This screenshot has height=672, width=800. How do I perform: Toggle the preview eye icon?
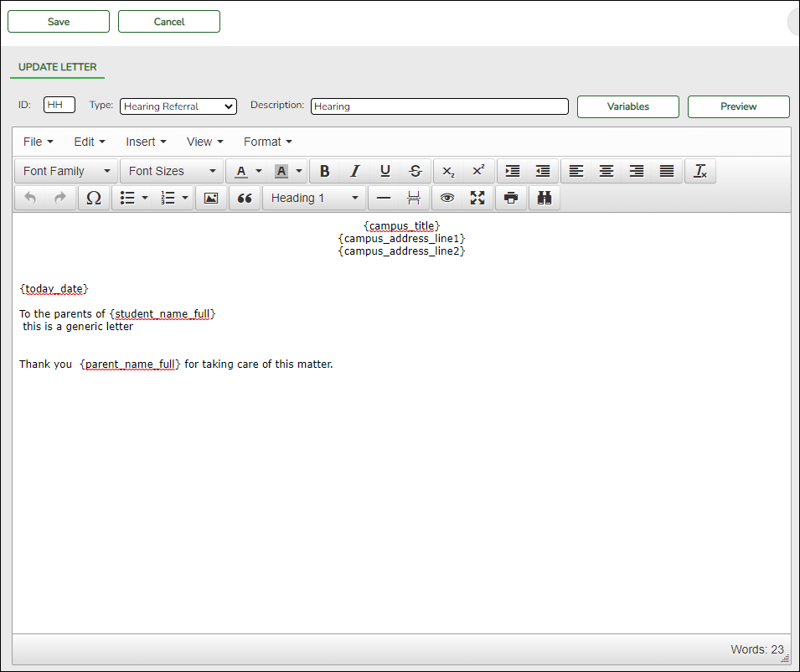pos(447,198)
